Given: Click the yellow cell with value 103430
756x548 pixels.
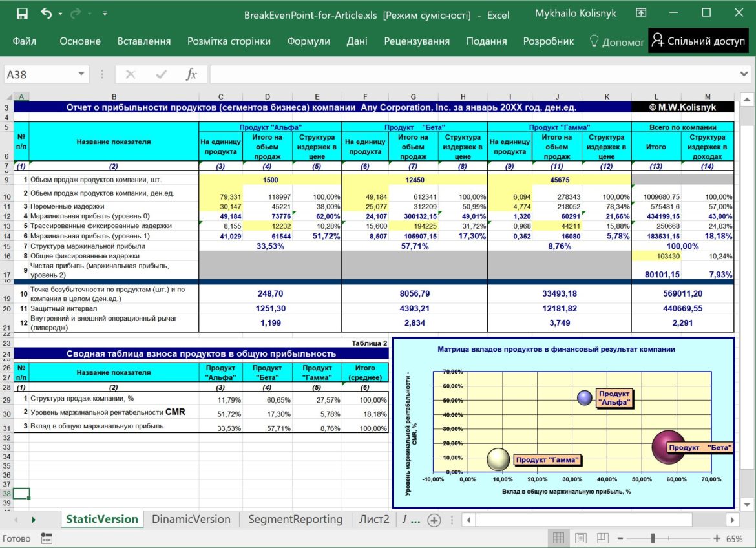Looking at the screenshot, I should point(656,256).
